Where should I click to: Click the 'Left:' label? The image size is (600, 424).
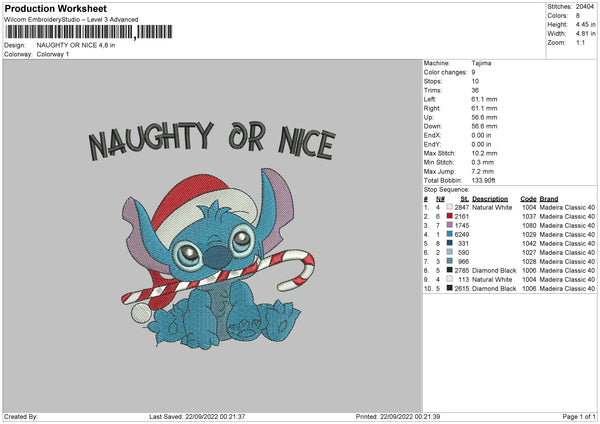click(x=430, y=99)
